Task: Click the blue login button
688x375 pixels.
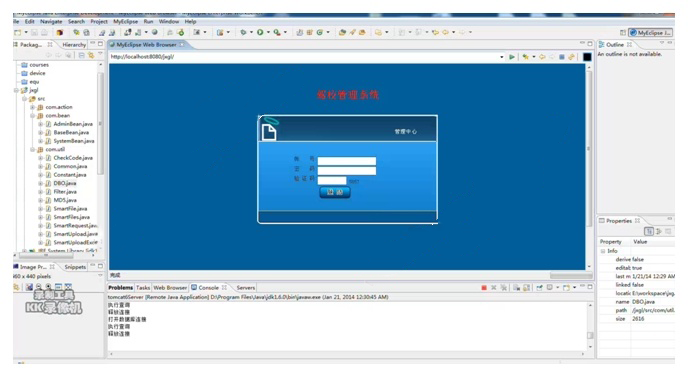Action: [x=334, y=192]
